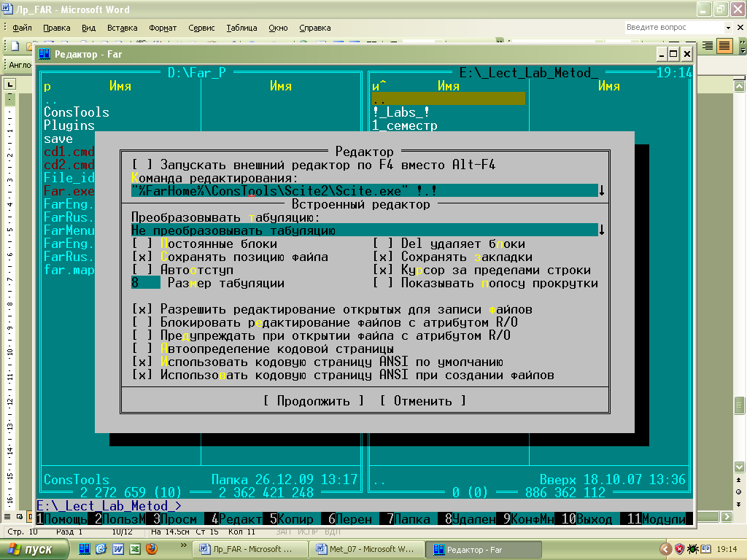747x560 pixels.
Task: Open the Формат menu in Word
Action: click(x=163, y=28)
